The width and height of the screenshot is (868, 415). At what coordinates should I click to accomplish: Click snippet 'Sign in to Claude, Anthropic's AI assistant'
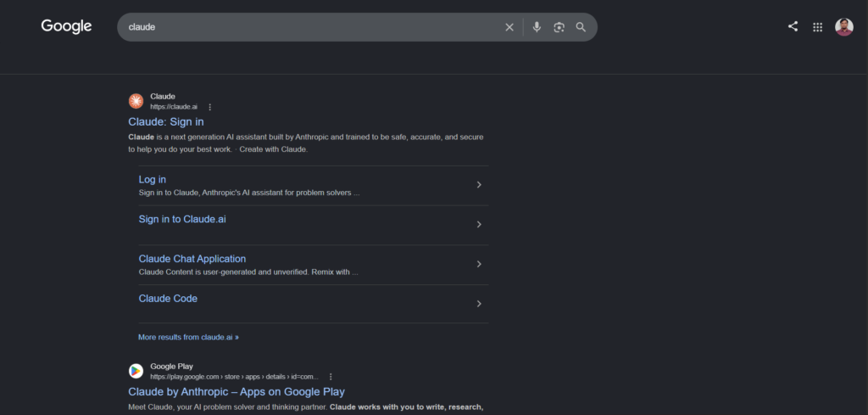249,193
